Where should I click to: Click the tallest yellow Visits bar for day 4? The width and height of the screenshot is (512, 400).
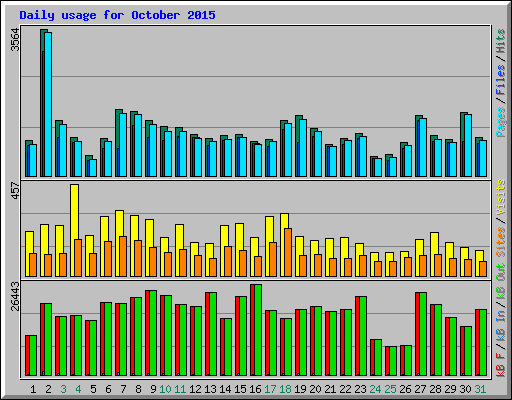[75, 212]
